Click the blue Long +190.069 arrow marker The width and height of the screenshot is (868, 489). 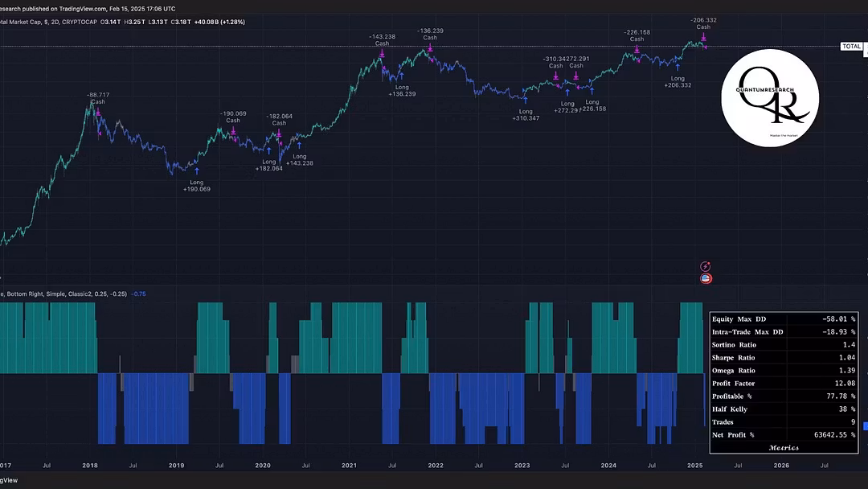[x=197, y=170]
